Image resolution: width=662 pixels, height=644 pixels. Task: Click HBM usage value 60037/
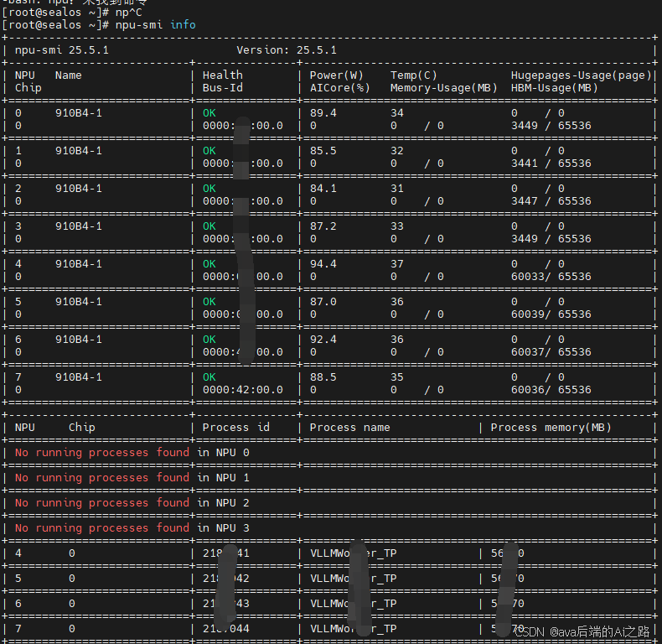click(x=530, y=352)
